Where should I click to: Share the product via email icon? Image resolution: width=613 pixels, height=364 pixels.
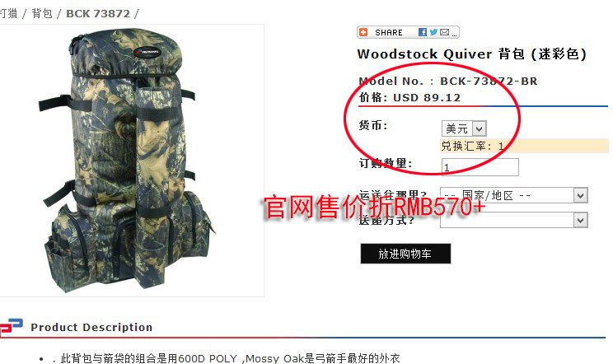(x=444, y=32)
